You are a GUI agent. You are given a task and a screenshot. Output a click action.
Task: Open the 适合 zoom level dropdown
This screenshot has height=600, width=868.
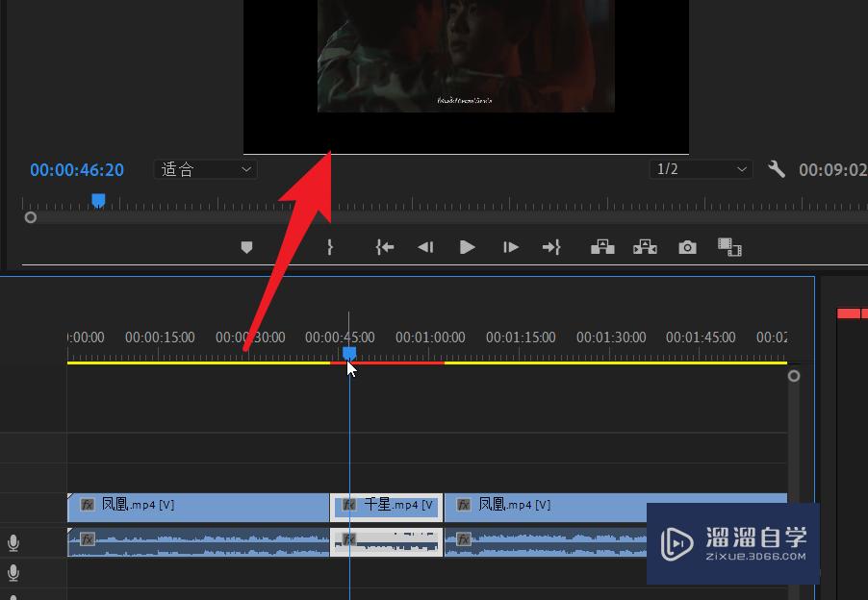(x=205, y=169)
